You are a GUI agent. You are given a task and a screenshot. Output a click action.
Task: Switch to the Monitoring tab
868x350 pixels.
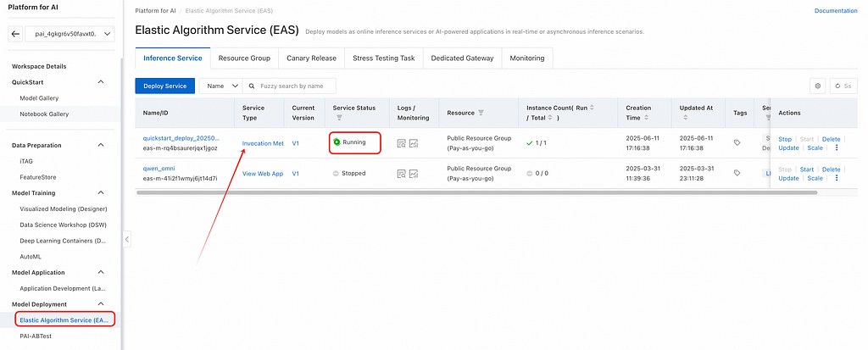[x=527, y=58]
